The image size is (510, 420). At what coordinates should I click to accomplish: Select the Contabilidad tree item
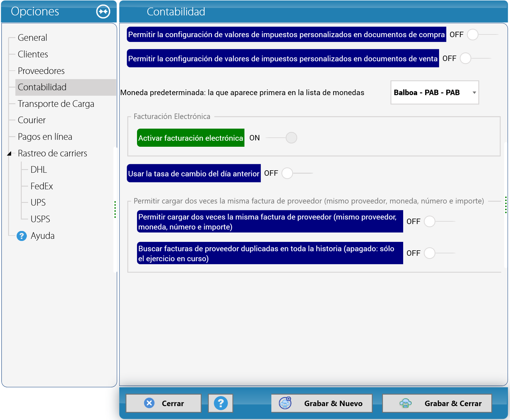[66, 87]
